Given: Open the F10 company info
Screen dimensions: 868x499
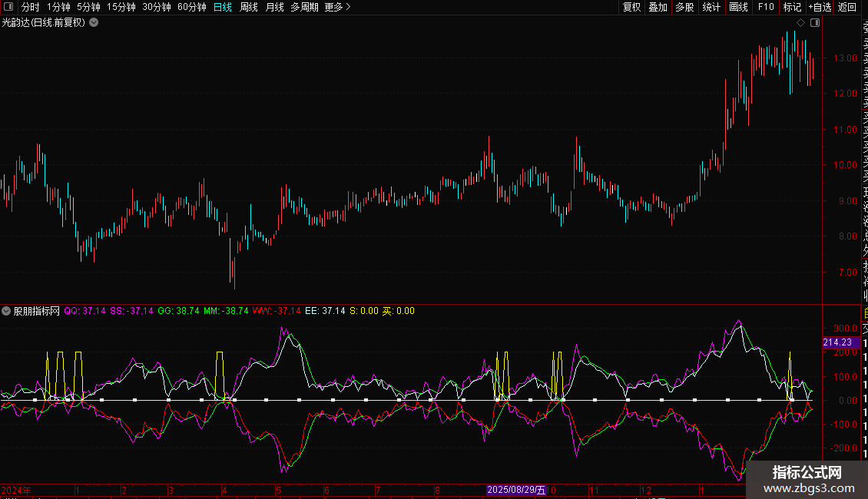Looking at the screenshot, I should pyautogui.click(x=766, y=7).
